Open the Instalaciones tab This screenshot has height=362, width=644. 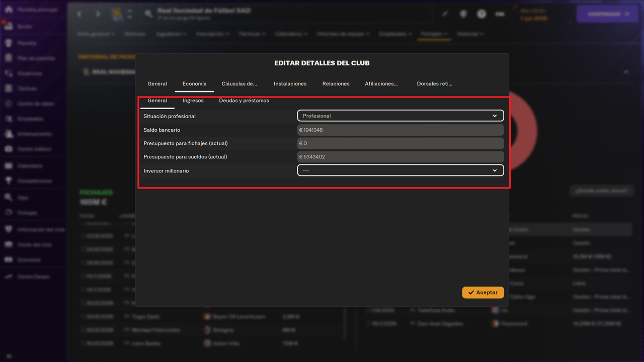point(290,83)
